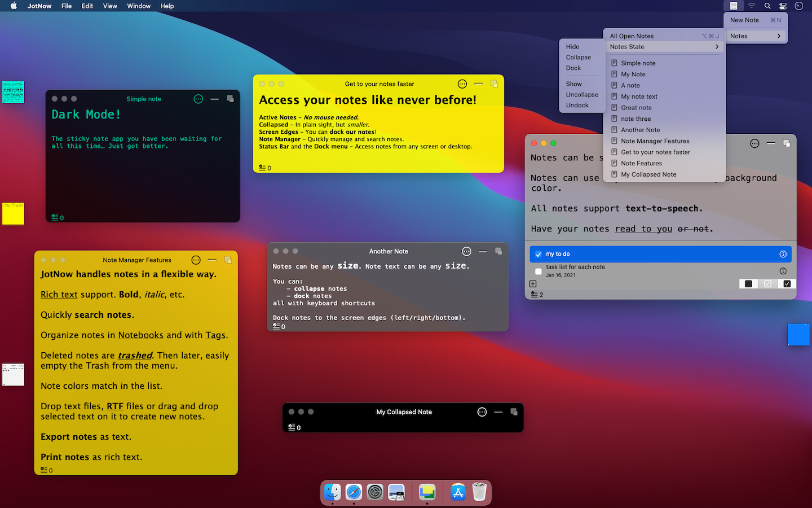Open info for the 'my to do' task
The height and width of the screenshot is (508, 812).
point(783,254)
